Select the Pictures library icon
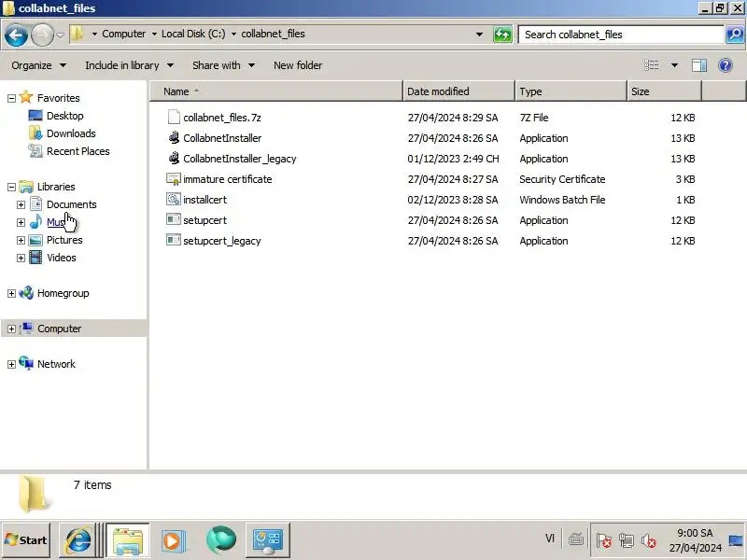The height and width of the screenshot is (560, 747). [35, 240]
